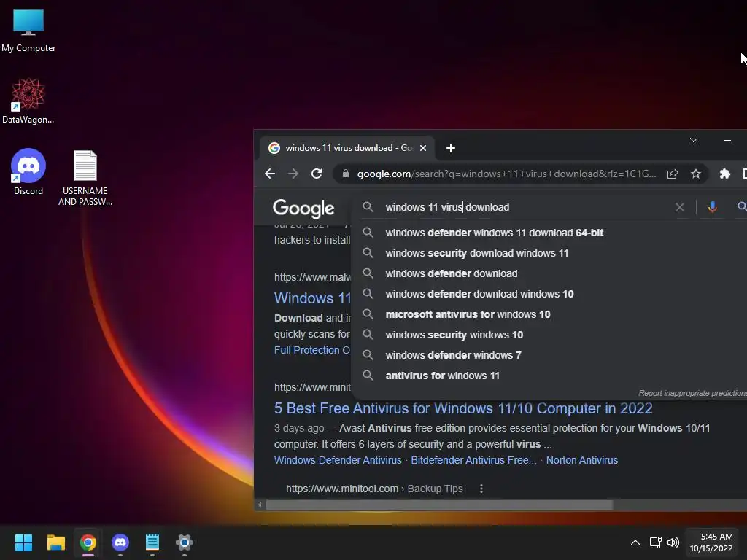Show hidden system tray icons
747x560 pixels.
635,542
